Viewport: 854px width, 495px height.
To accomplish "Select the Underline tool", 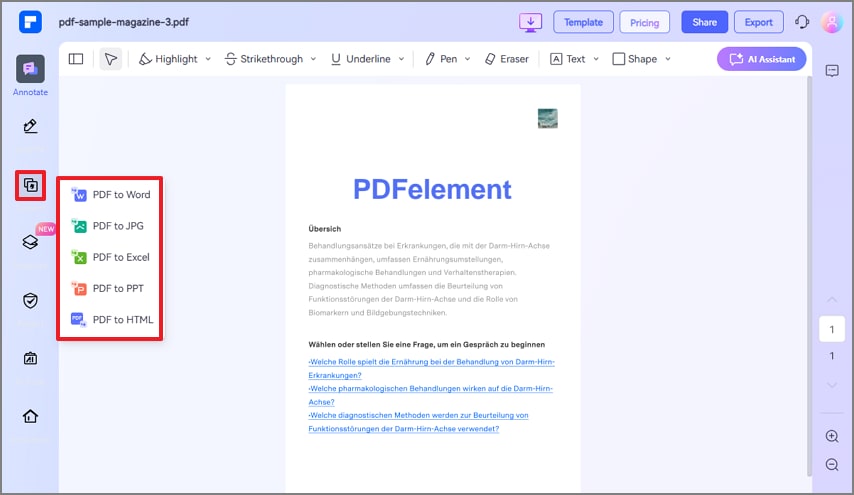I will [361, 59].
